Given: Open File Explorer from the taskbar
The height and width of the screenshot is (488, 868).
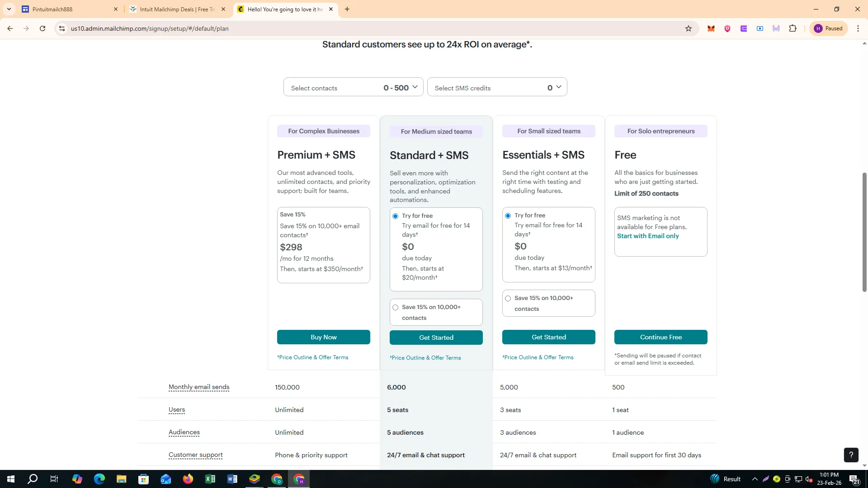Looking at the screenshot, I should pyautogui.click(x=122, y=479).
